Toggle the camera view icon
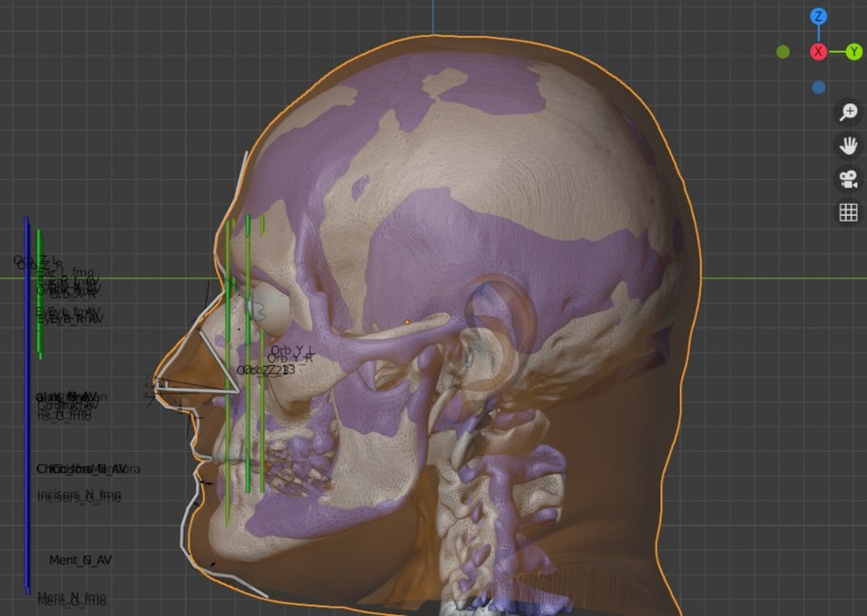The width and height of the screenshot is (867, 616). 848,179
